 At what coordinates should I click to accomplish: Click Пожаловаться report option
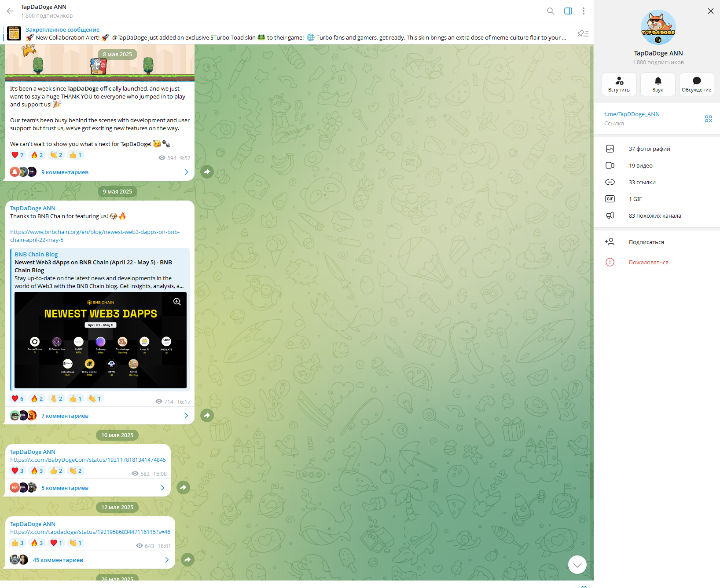657,263
